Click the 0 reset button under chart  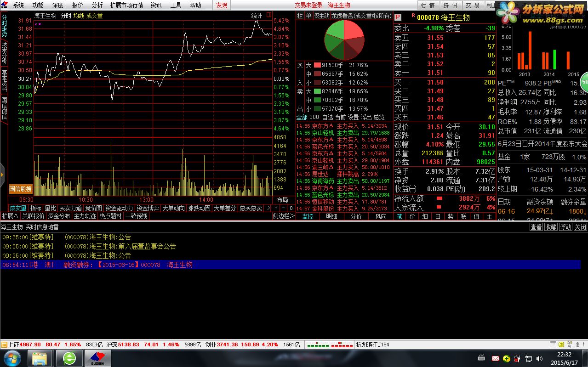point(291,208)
